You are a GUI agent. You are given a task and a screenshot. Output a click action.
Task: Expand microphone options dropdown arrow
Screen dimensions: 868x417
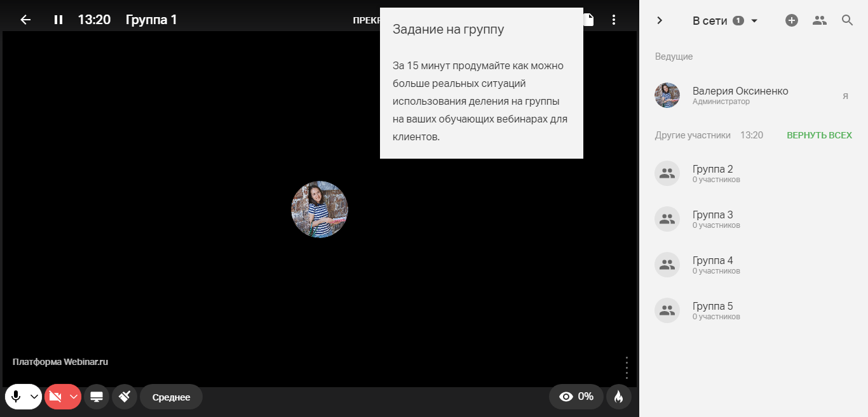(x=34, y=397)
